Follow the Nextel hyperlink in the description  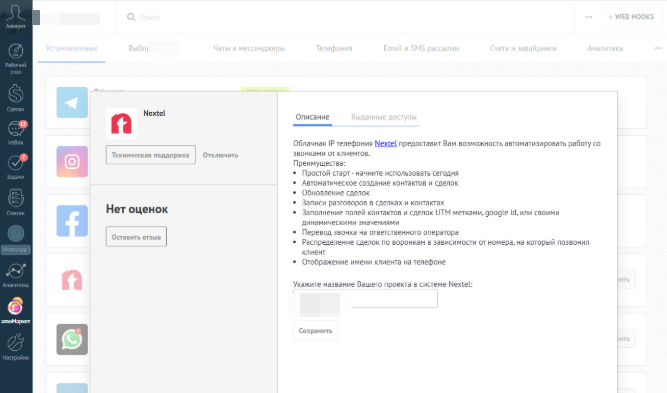pos(385,143)
